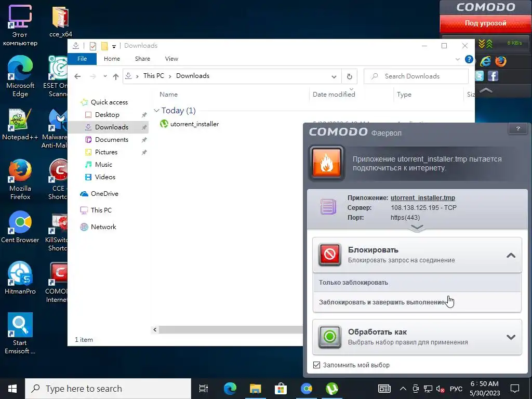
Task: Click the Comodo firewall flame icon
Action: click(326, 163)
